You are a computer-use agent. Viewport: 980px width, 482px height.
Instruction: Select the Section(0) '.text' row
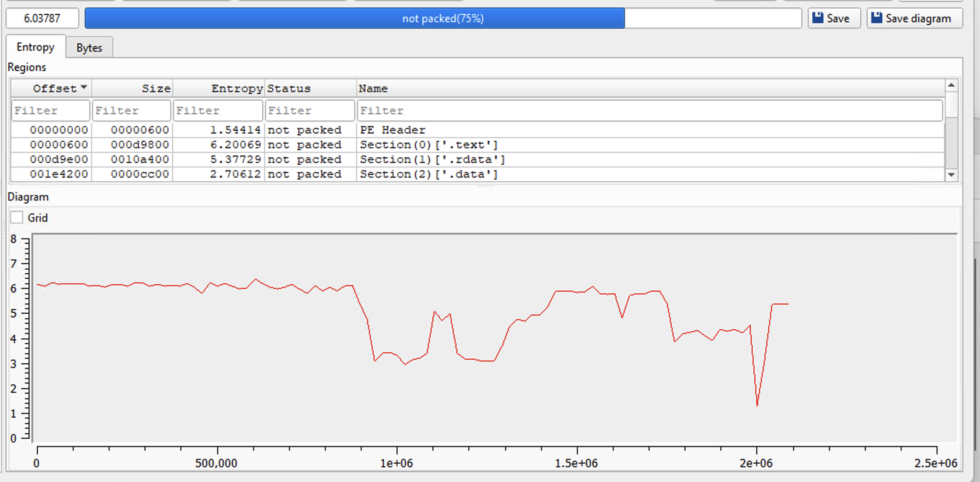pyautogui.click(x=429, y=145)
